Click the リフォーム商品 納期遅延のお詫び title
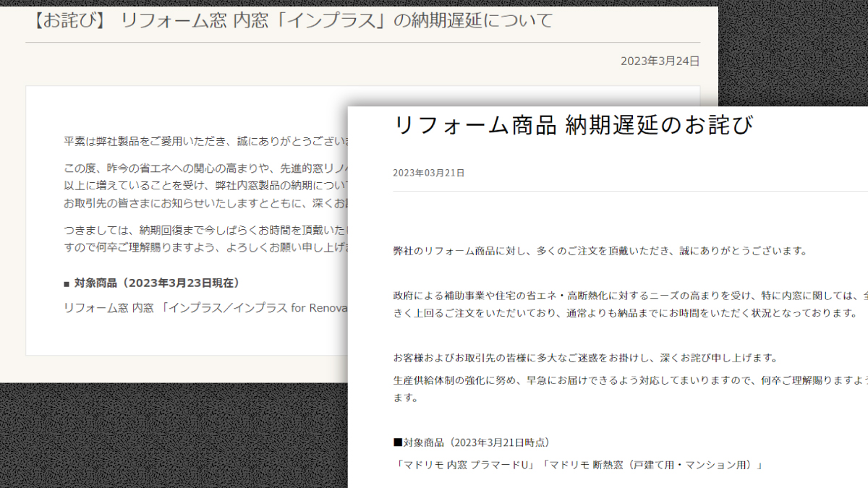The width and height of the screenshot is (868, 488). pyautogui.click(x=573, y=126)
